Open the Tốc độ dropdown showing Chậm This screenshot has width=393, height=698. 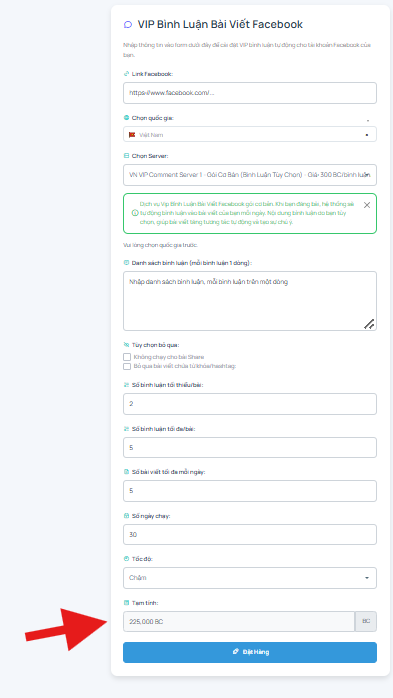250,578
